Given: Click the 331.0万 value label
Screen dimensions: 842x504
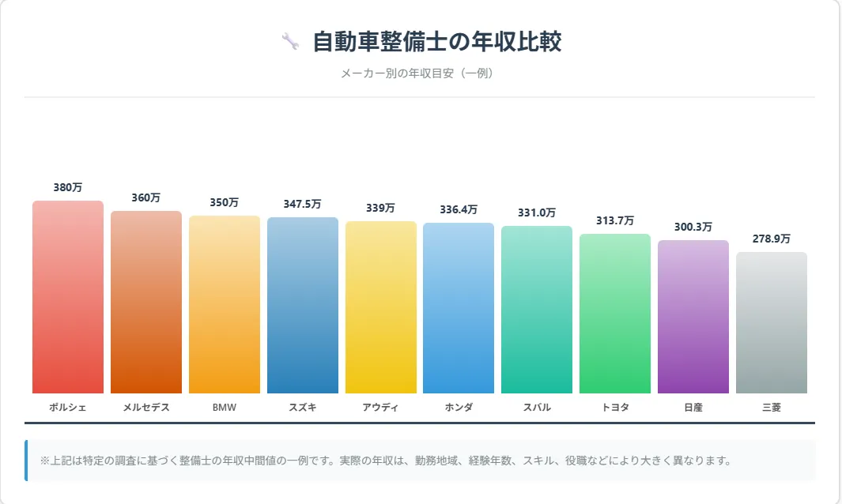Looking at the screenshot, I should pyautogui.click(x=537, y=213).
